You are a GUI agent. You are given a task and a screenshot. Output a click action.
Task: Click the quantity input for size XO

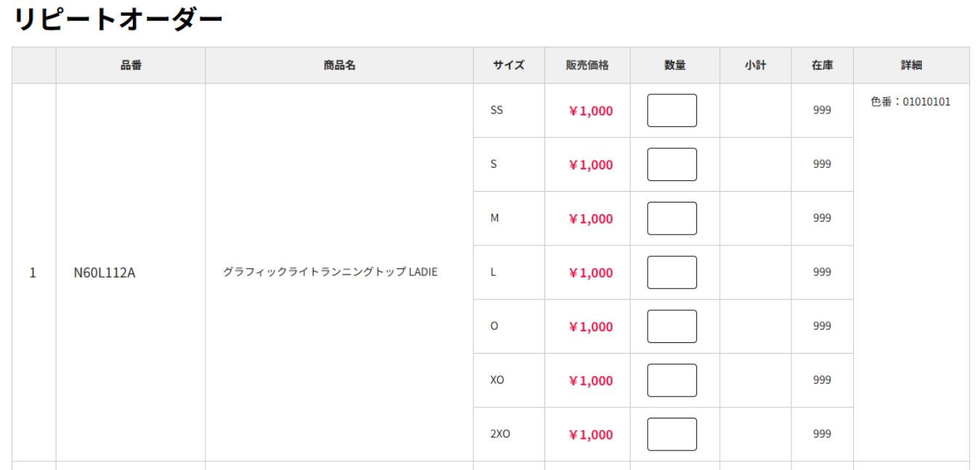671,380
